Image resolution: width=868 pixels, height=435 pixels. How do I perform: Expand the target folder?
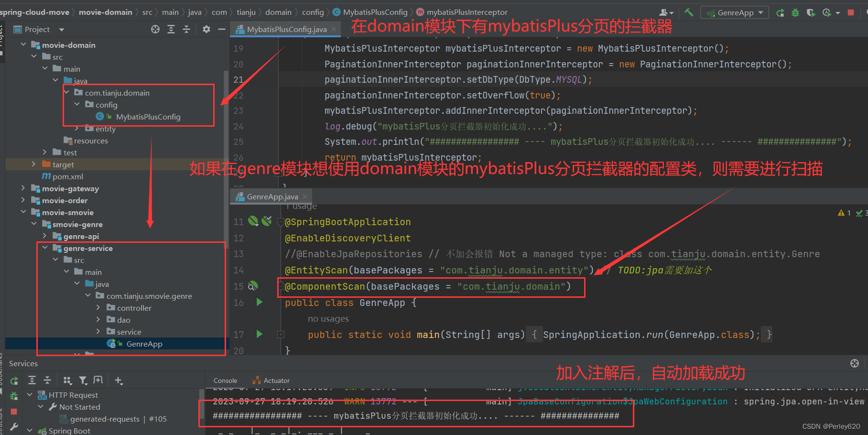point(33,164)
